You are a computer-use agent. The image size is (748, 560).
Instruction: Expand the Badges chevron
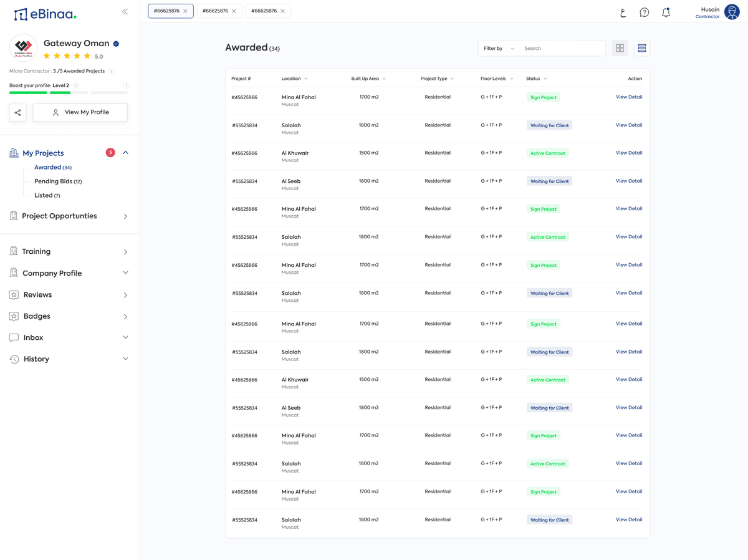tap(125, 317)
